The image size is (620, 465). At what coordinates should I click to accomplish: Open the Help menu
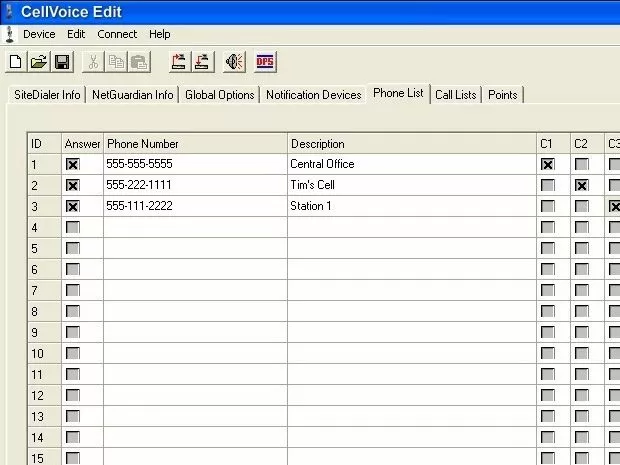[x=160, y=34]
